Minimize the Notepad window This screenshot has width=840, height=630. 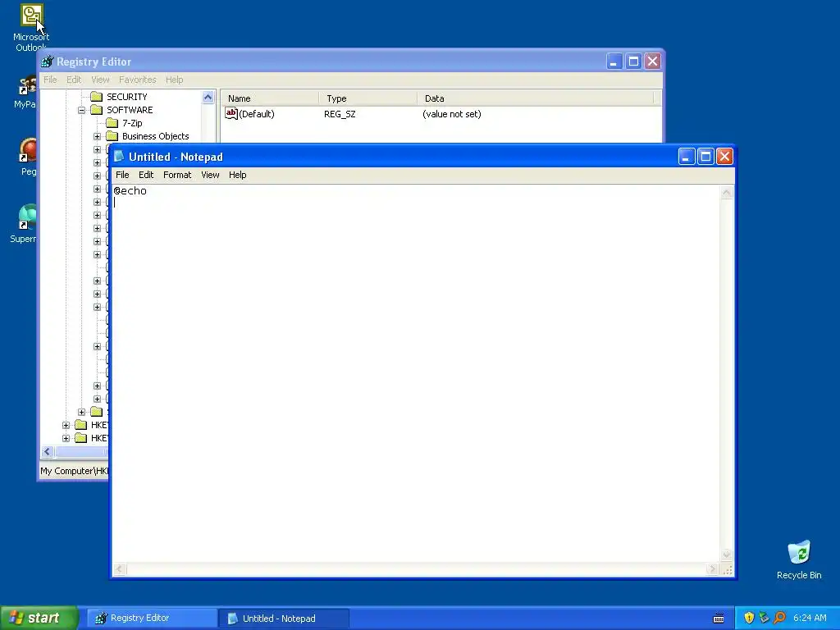[687, 157]
